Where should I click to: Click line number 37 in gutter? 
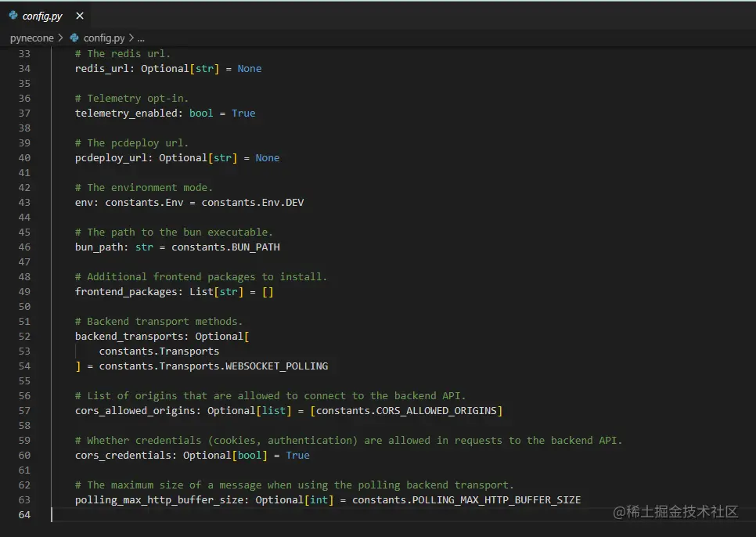pyautogui.click(x=24, y=114)
